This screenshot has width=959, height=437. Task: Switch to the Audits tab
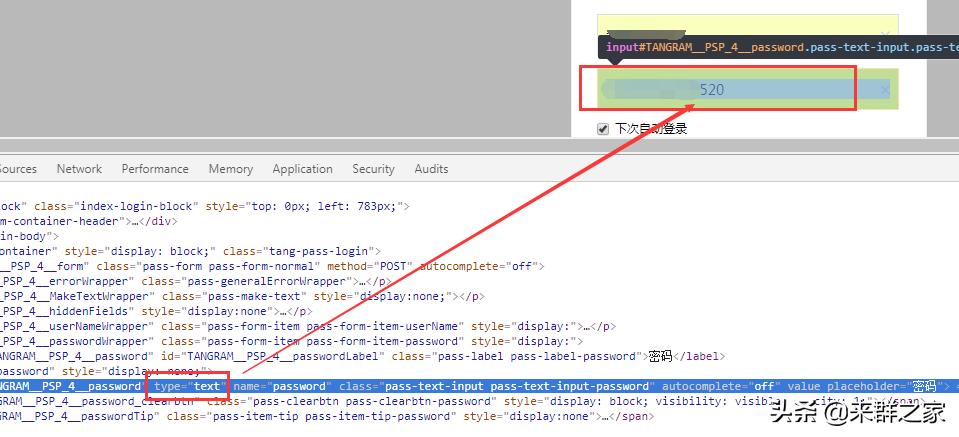tap(431, 169)
